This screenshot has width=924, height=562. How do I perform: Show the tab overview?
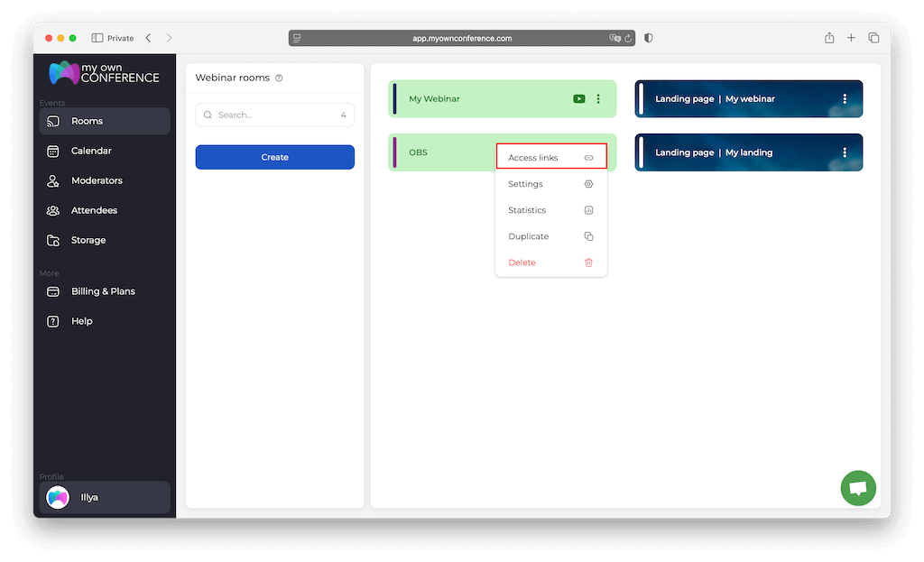click(873, 38)
